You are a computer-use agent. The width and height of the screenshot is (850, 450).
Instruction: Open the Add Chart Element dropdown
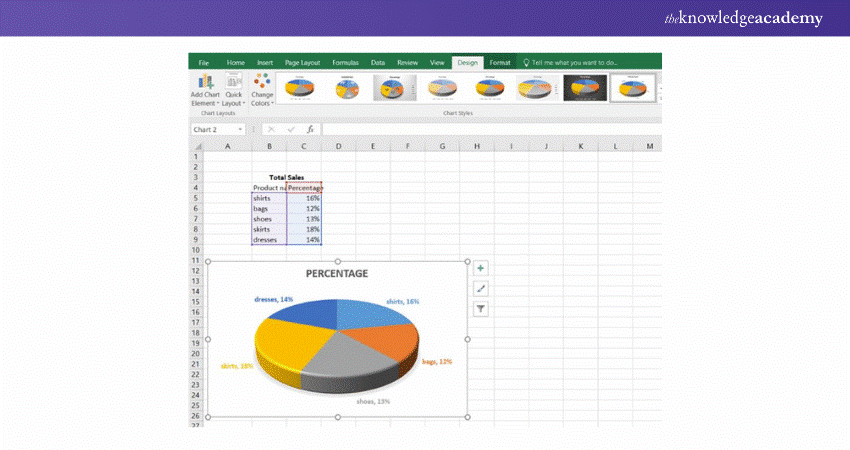(x=205, y=90)
